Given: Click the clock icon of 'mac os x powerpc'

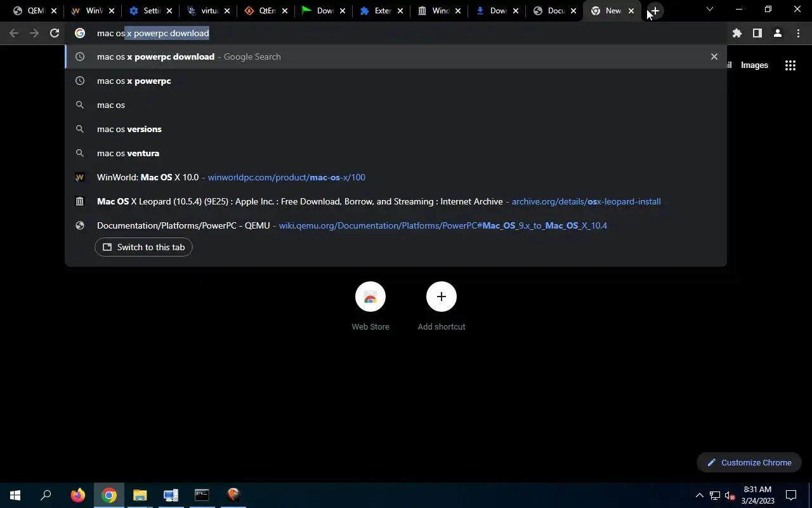Looking at the screenshot, I should tap(80, 81).
